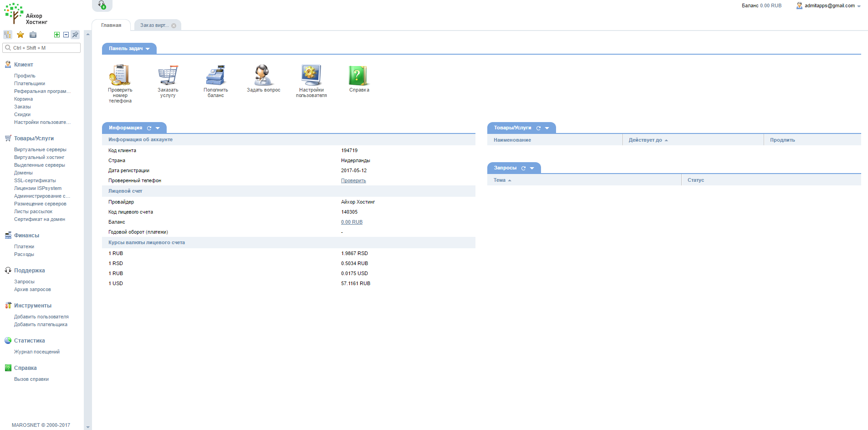This screenshot has height=430, width=868.
Task: Click the user avatar icon next to the email
Action: pos(799,5)
